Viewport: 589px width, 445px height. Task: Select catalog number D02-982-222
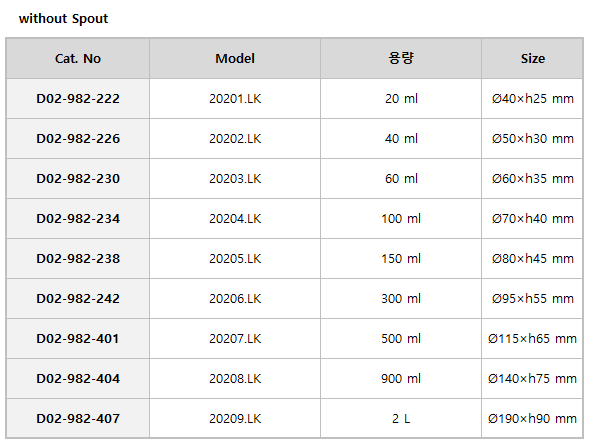[x=78, y=99]
